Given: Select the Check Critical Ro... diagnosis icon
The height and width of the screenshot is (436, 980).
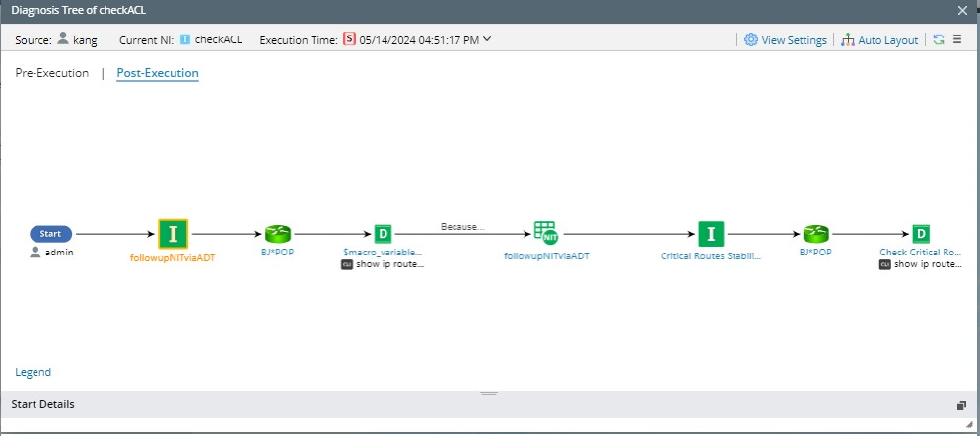Looking at the screenshot, I should tap(920, 235).
